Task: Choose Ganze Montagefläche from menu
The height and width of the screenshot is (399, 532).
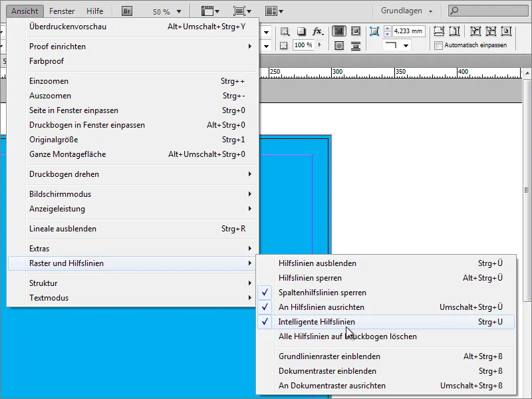Action: (132, 154)
